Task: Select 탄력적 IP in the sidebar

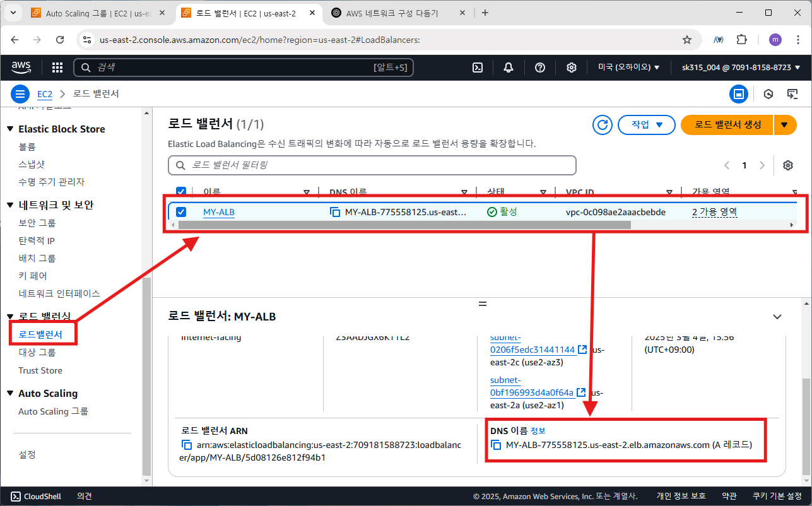Action: pos(37,240)
